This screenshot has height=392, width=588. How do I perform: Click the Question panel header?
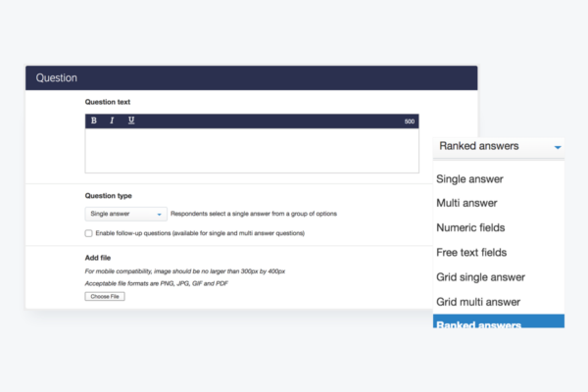tap(252, 78)
